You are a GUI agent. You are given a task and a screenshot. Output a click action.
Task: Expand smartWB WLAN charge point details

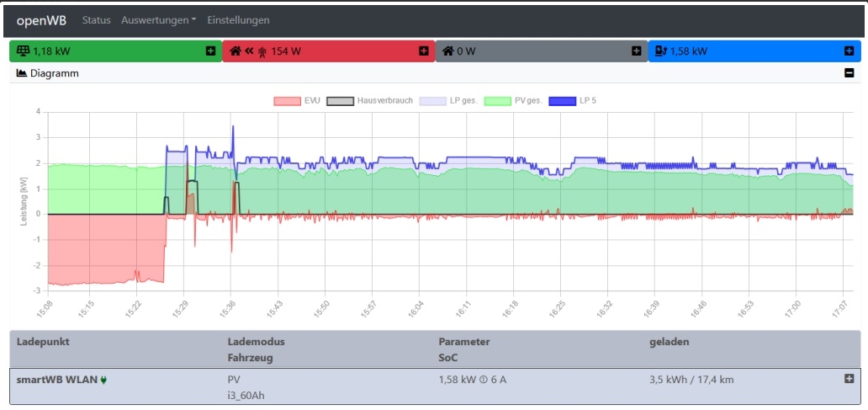pyautogui.click(x=849, y=379)
